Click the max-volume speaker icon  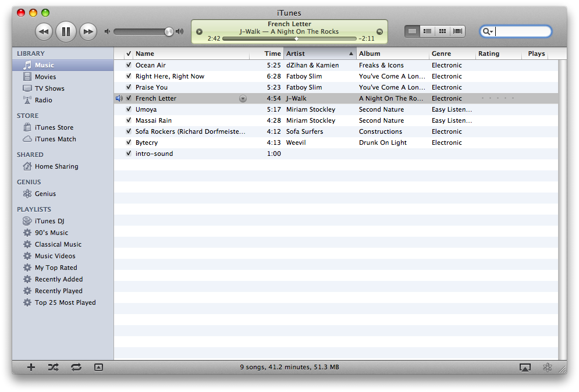click(179, 32)
